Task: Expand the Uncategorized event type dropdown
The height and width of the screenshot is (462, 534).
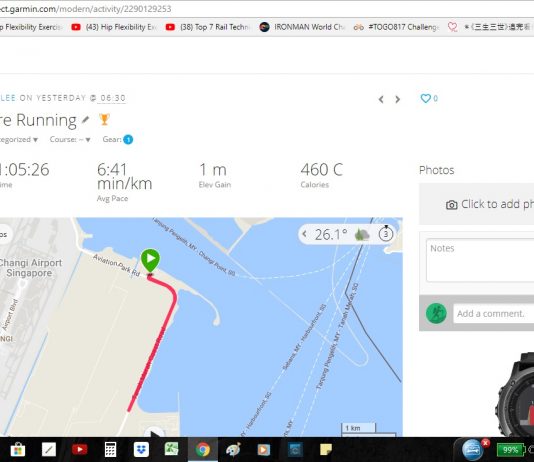Action: [18, 140]
